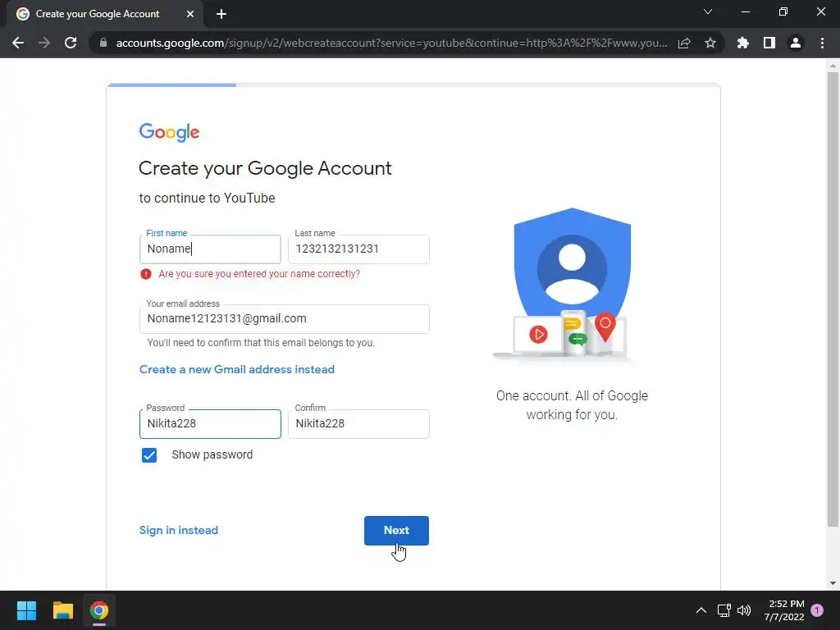Click the page vertical scrollbar
The image size is (840, 630).
[x=833, y=299]
